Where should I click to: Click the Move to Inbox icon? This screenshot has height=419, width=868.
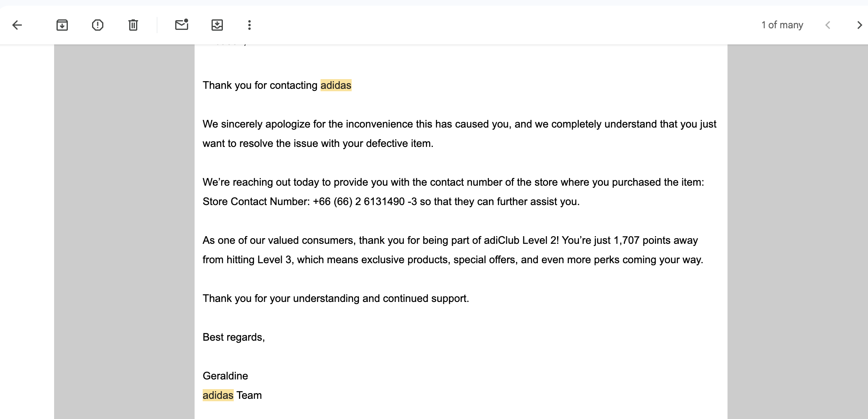[217, 25]
